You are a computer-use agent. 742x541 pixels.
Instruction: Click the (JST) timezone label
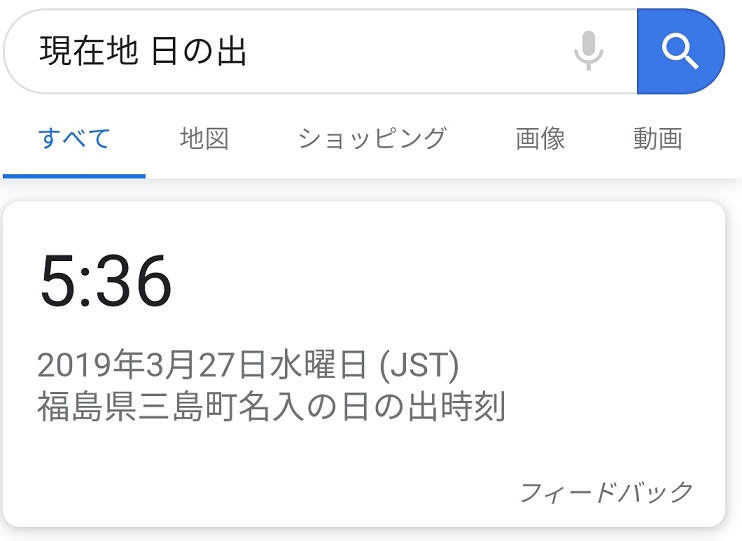(x=419, y=364)
